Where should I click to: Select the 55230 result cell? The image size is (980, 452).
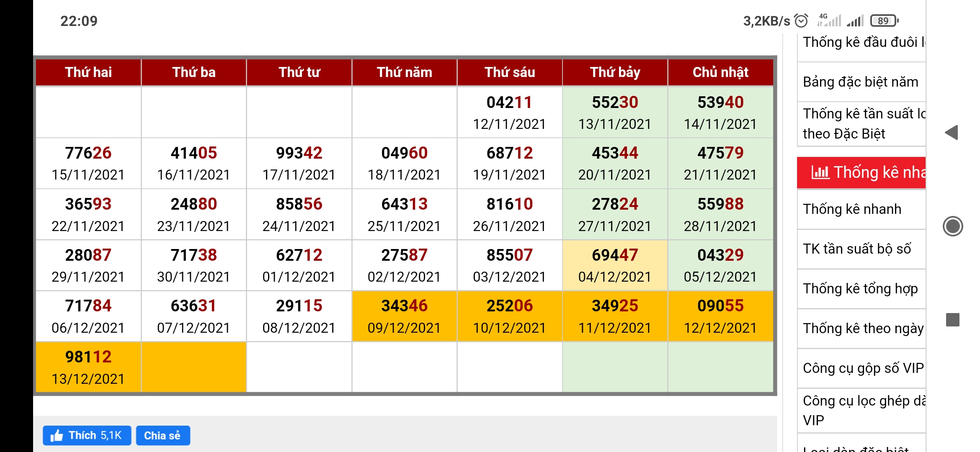[x=615, y=112]
